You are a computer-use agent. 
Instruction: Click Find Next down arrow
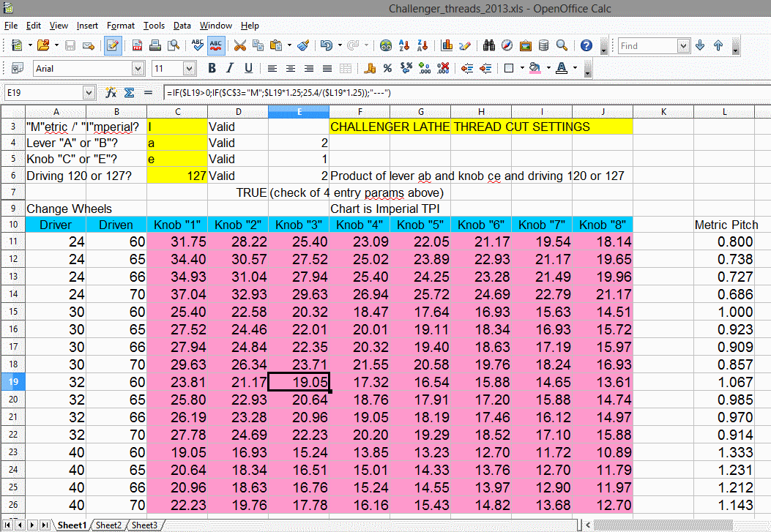tap(700, 45)
